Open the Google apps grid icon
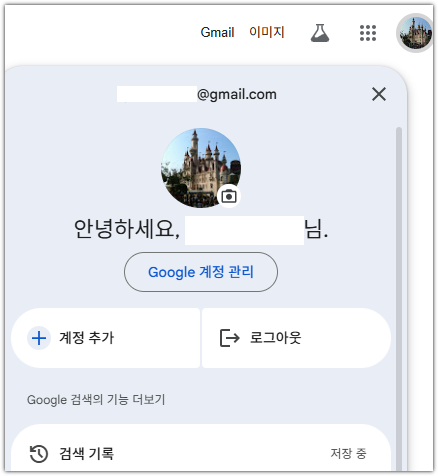Screen dimensions: 438x476 [368, 33]
